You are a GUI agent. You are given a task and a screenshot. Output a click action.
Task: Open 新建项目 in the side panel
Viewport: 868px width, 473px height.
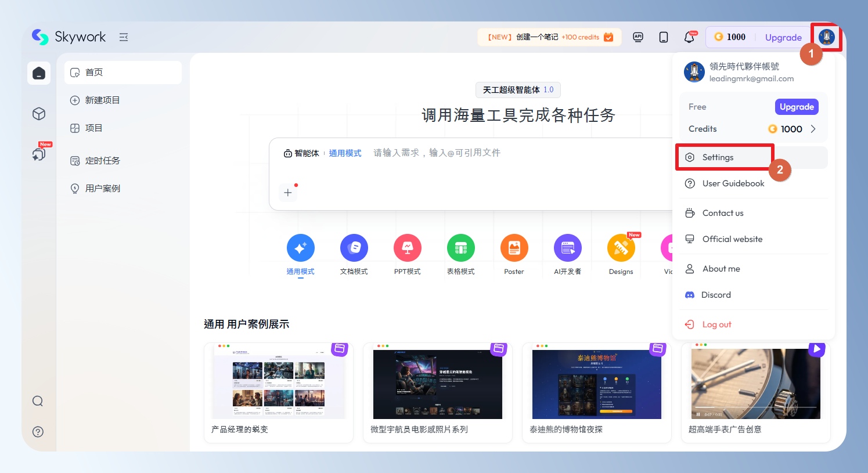point(102,100)
